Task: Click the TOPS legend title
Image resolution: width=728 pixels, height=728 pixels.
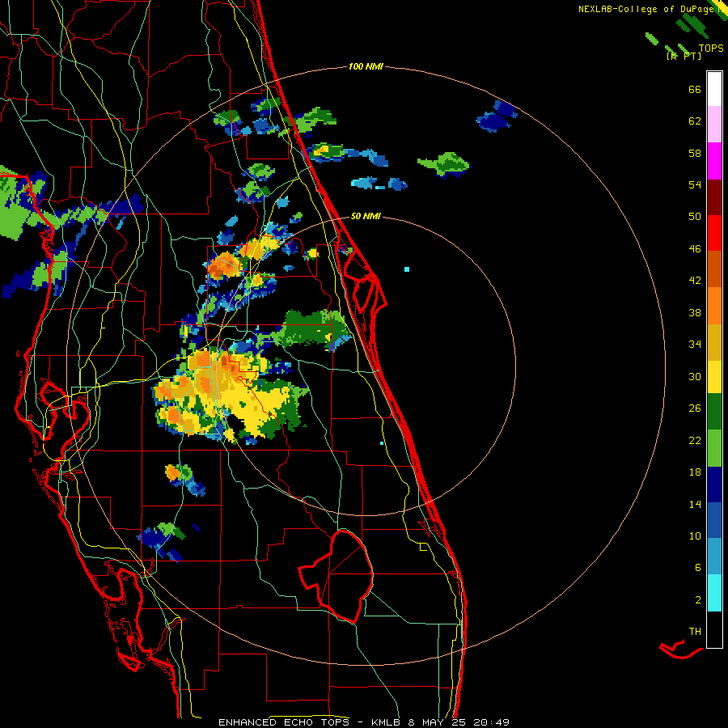Action: click(711, 48)
